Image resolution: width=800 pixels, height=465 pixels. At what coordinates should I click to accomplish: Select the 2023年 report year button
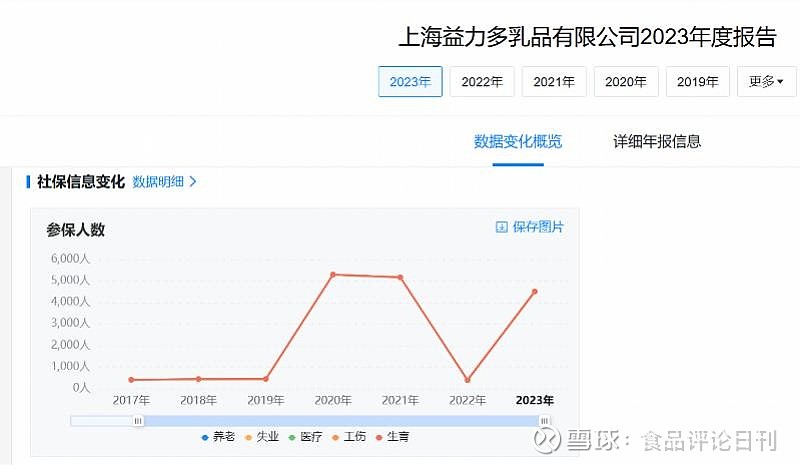click(x=410, y=82)
